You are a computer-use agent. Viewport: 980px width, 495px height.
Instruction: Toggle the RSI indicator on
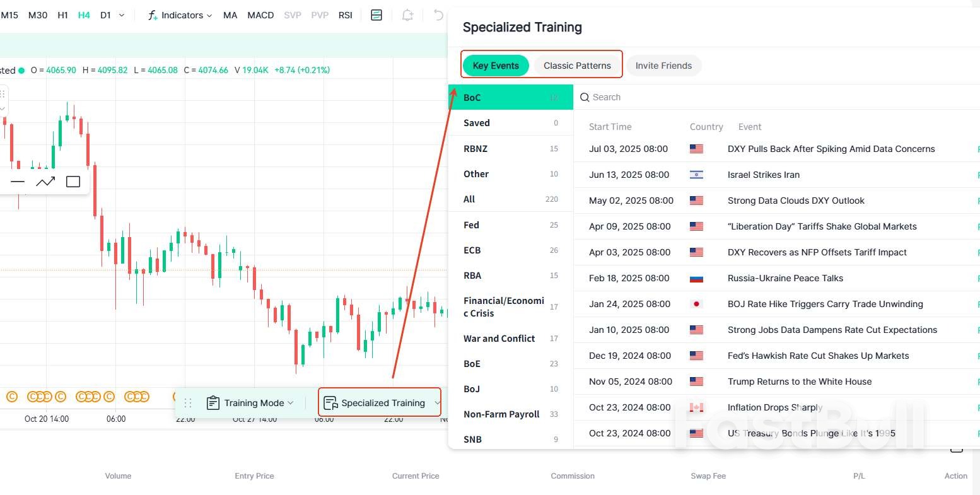345,15
